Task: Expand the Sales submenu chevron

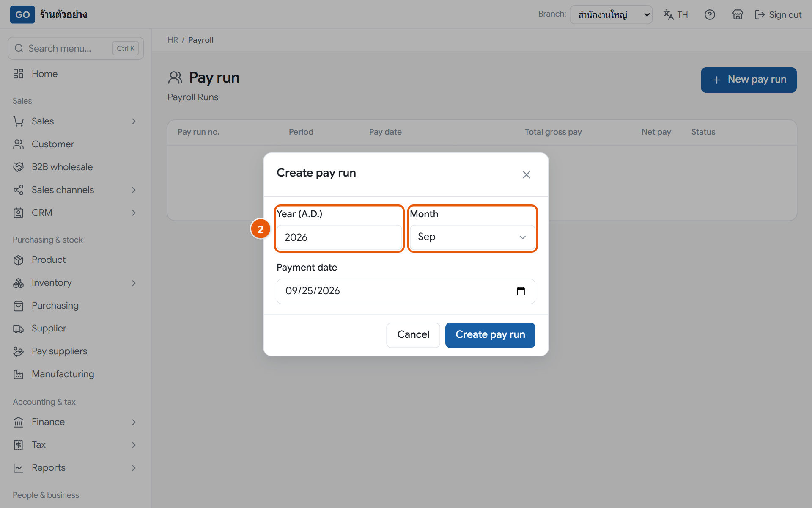Action: [x=134, y=121]
